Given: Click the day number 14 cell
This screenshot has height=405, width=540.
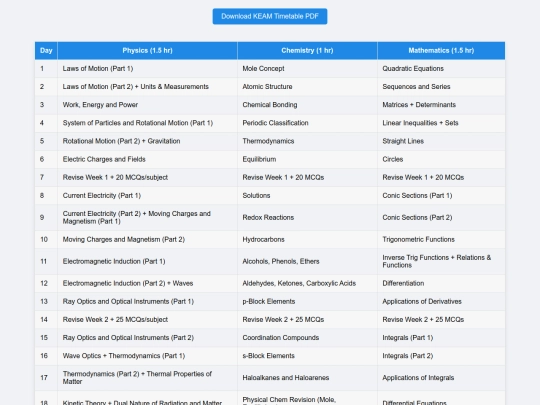Looking at the screenshot, I should 46,320.
